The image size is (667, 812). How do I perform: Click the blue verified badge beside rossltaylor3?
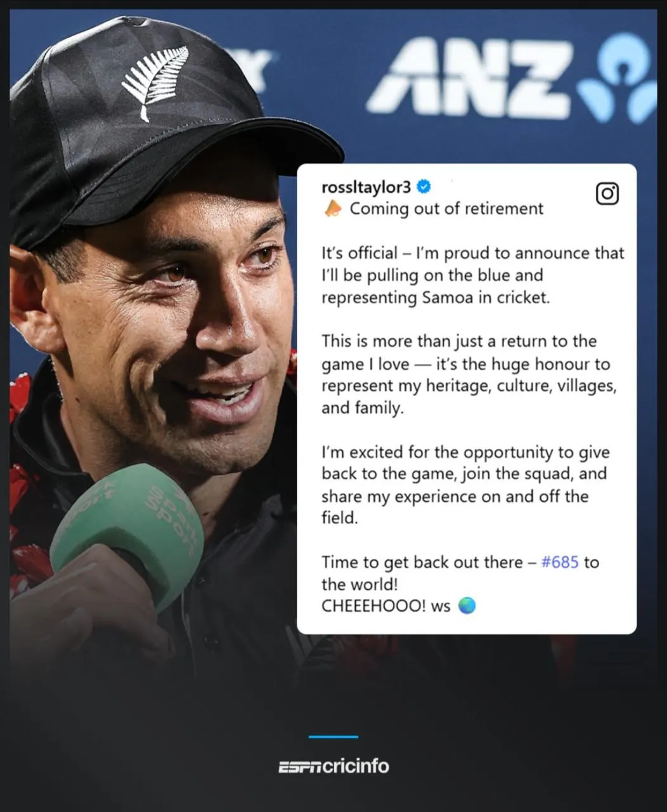tap(424, 187)
